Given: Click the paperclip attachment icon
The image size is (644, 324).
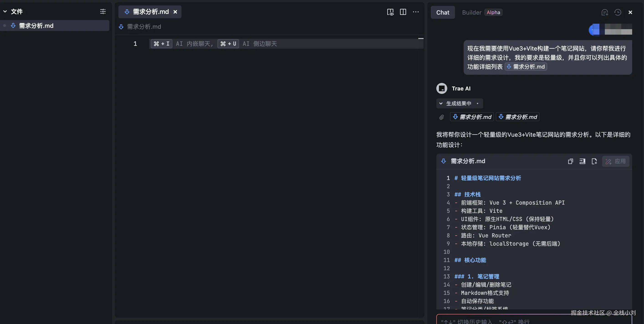Looking at the screenshot, I should pos(442,117).
